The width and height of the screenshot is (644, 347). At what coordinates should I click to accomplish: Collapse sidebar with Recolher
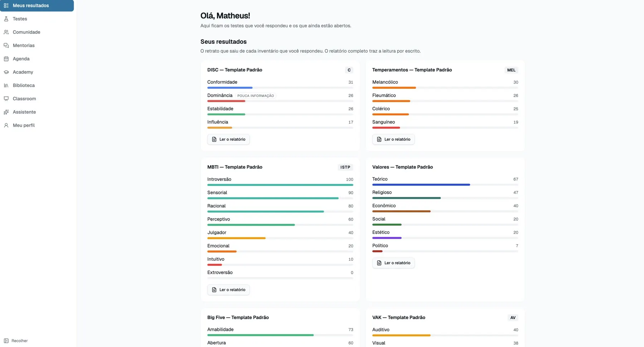click(16, 341)
